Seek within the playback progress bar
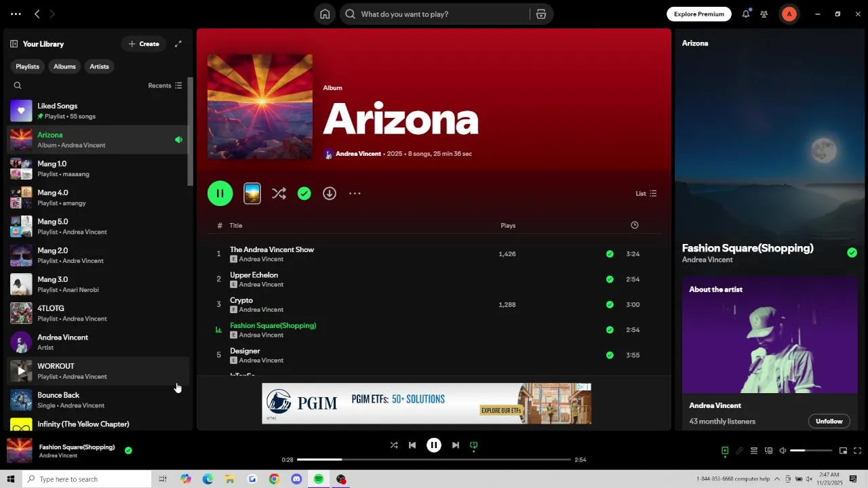 pos(434,460)
